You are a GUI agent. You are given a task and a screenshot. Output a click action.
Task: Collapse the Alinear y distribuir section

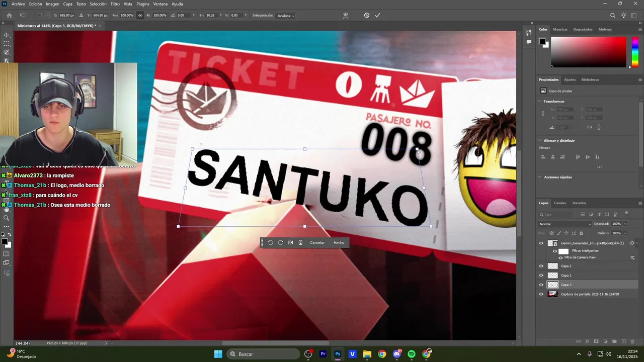(540, 141)
